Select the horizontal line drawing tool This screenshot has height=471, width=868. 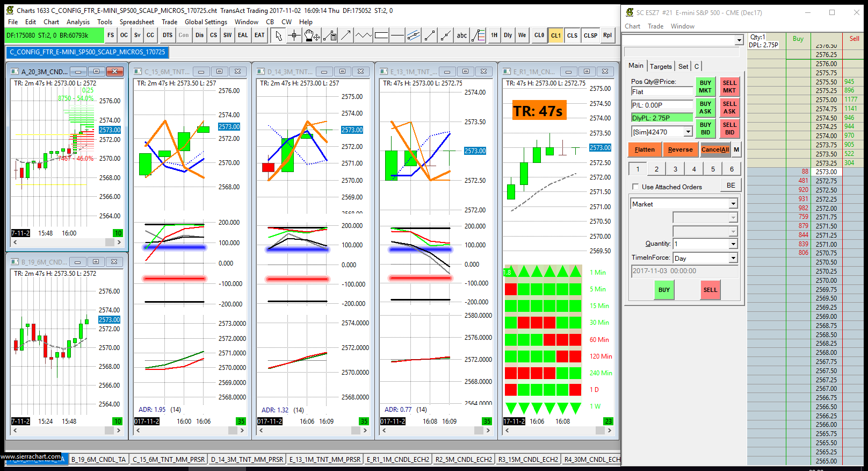click(x=397, y=35)
